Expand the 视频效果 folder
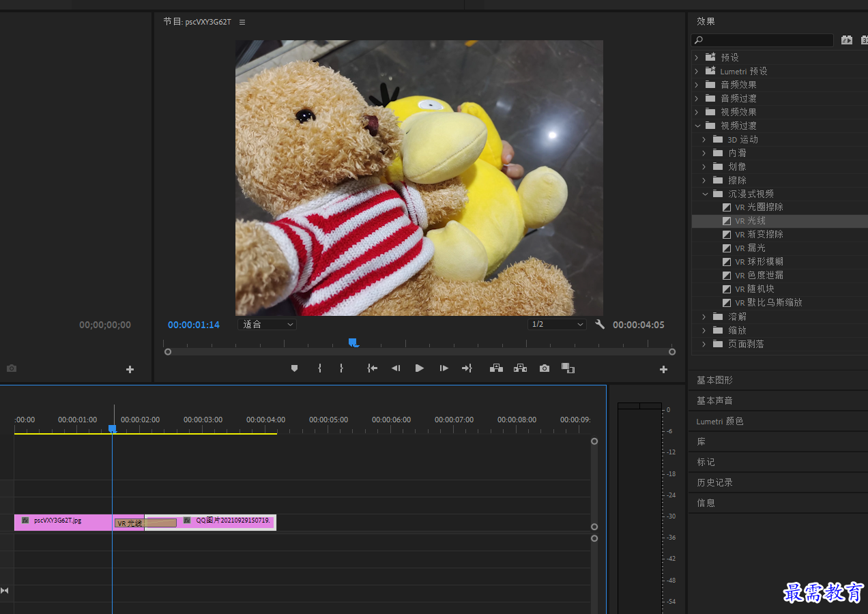This screenshot has height=614, width=868. pyautogui.click(x=697, y=112)
